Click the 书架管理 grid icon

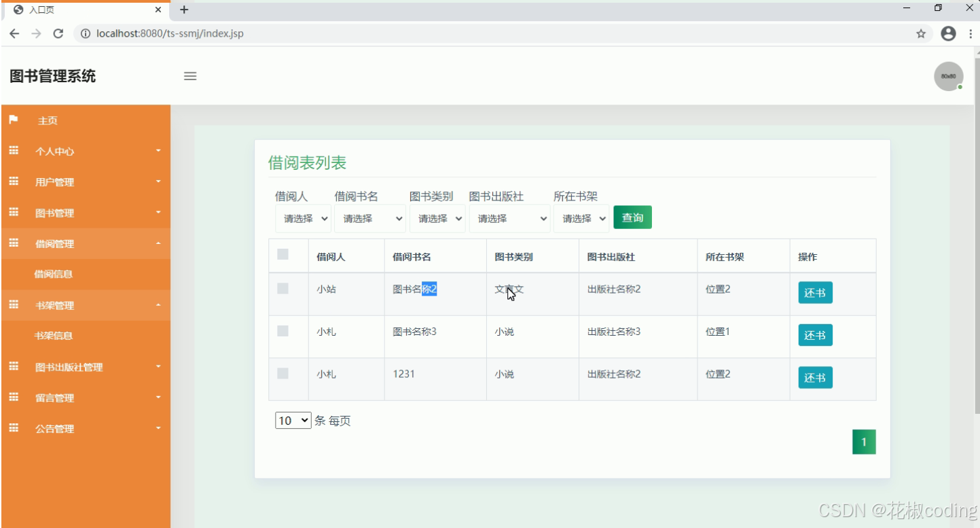(14, 305)
